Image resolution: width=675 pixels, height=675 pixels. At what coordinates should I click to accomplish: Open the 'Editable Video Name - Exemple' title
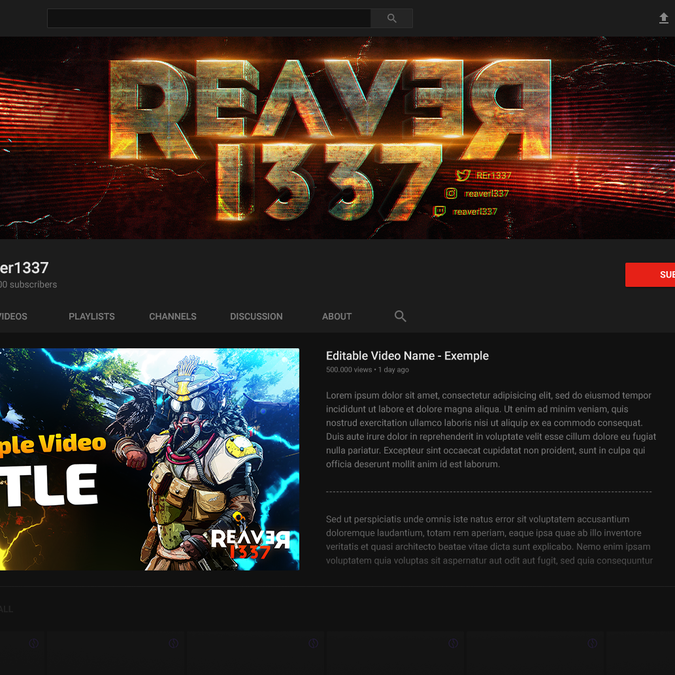tap(407, 355)
